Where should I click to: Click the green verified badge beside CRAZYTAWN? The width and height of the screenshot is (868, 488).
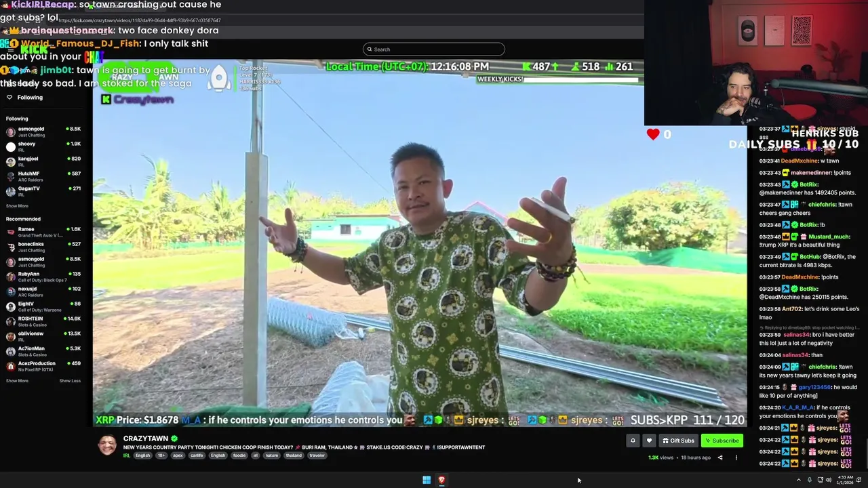(x=174, y=439)
